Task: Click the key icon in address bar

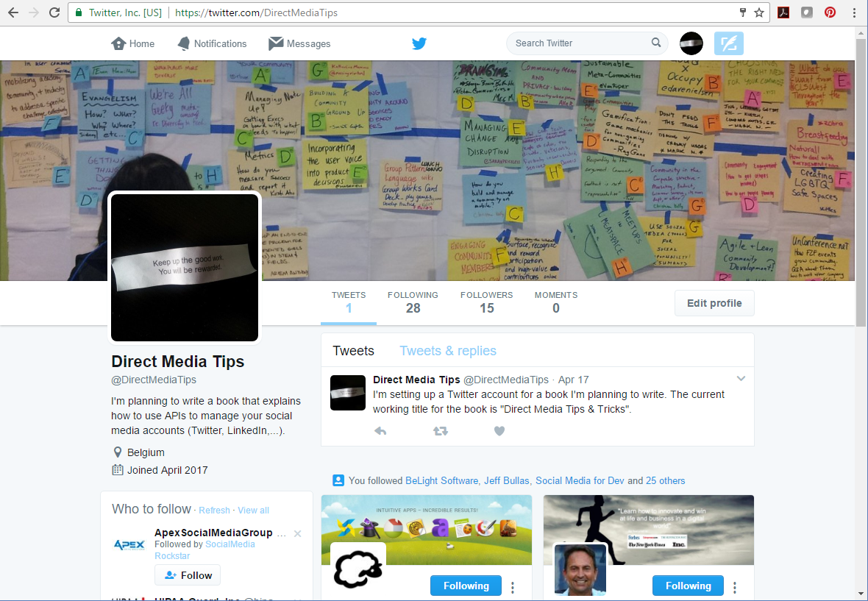Action: coord(744,13)
